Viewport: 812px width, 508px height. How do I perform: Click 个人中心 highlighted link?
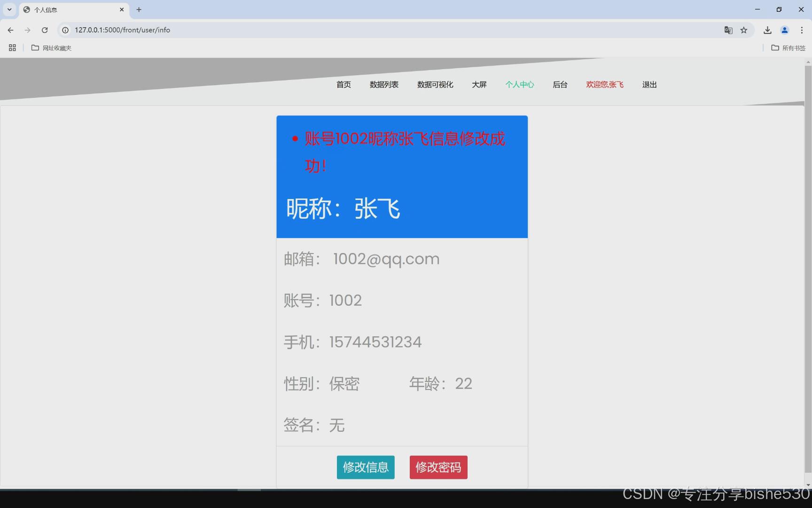(520, 85)
